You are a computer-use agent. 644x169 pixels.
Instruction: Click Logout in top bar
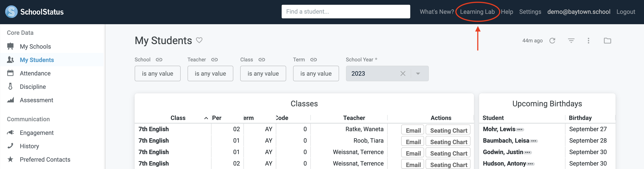625,12
